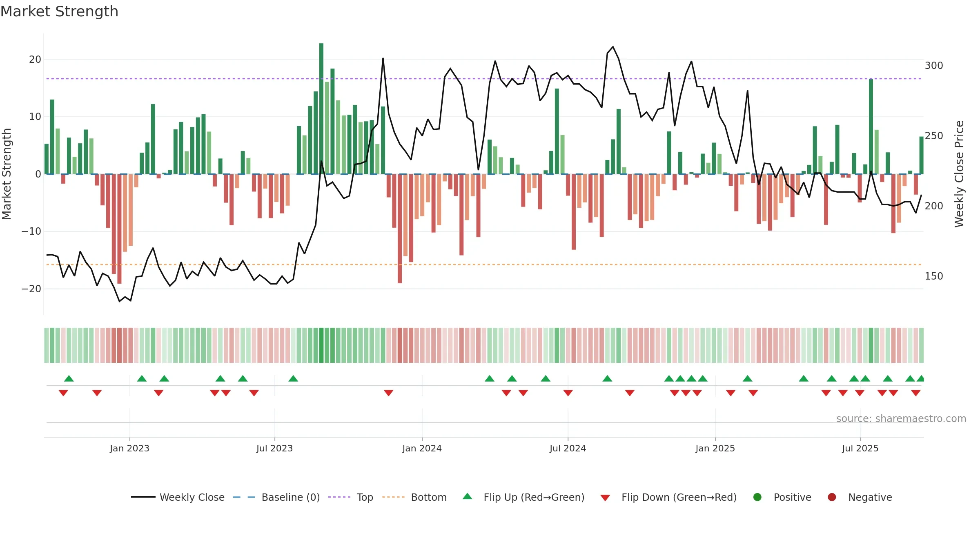This screenshot has width=980, height=551.
Task: Click the −10 tick on Market Strength axis
Action: click(x=31, y=231)
